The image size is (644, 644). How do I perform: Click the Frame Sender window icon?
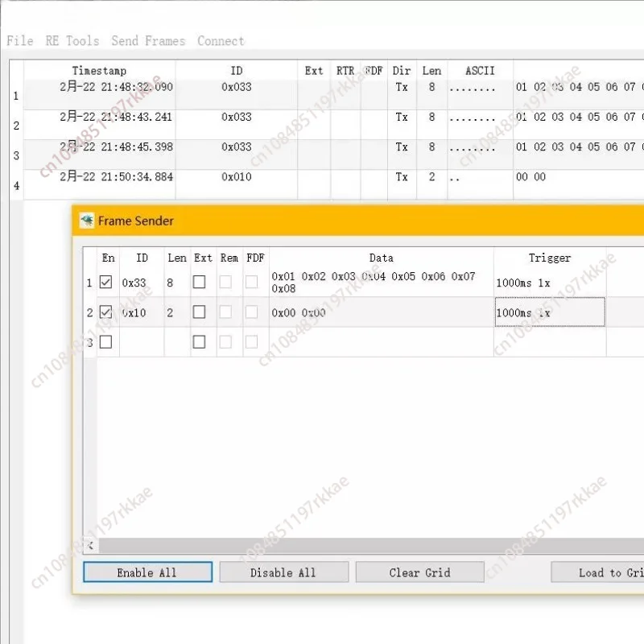tap(87, 221)
